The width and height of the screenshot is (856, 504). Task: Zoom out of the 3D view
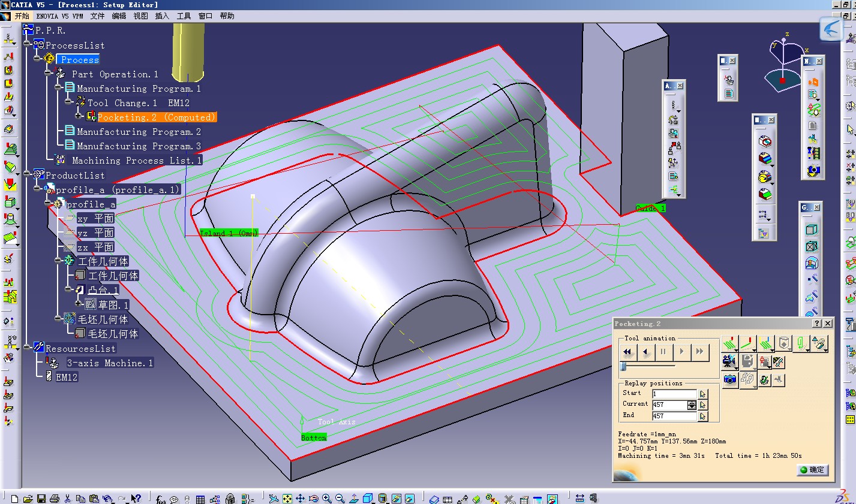click(340, 499)
